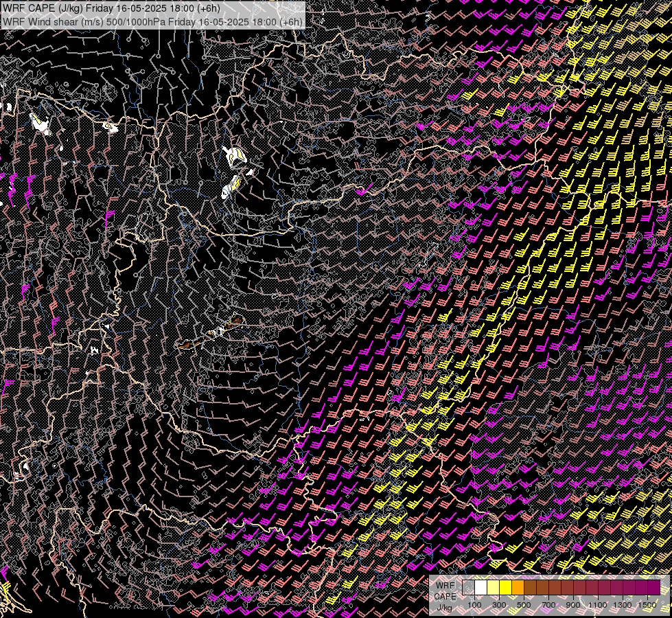The image size is (672, 618).
Task: Select the white 100 J/kg legend swatch
Action: (x=481, y=587)
